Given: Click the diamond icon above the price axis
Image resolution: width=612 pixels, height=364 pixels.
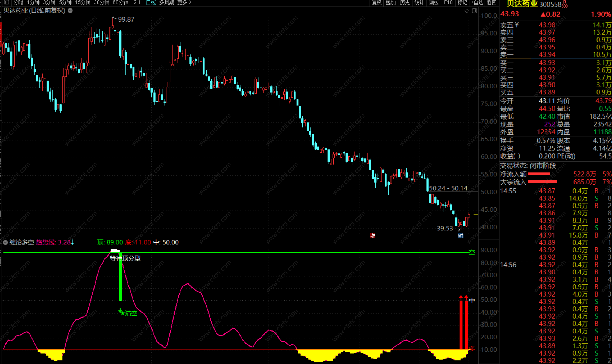Looking at the screenshot, I should [x=467, y=11].
